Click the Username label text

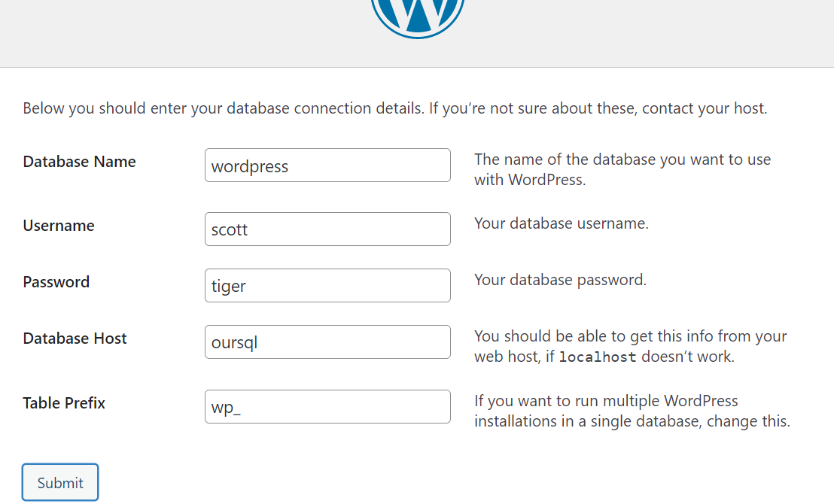59,226
